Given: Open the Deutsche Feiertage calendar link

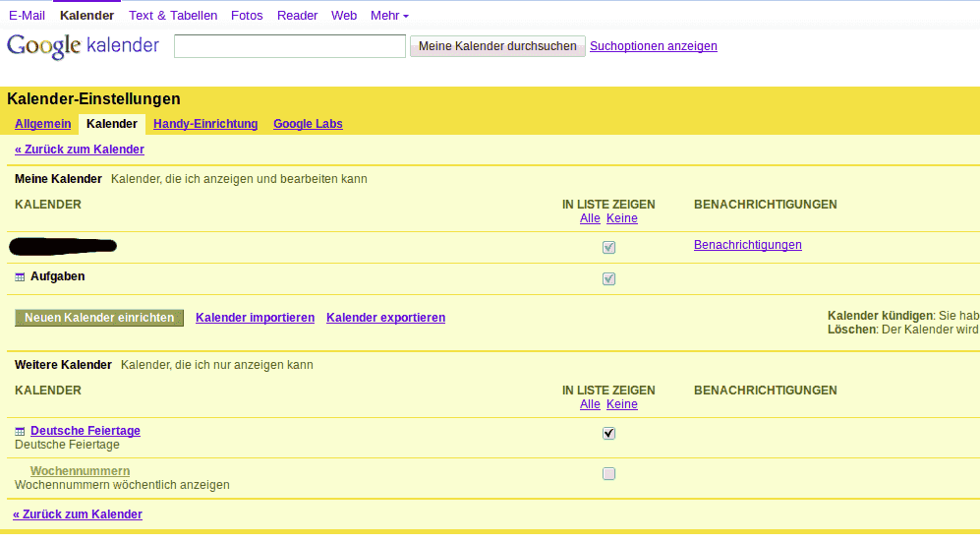Looking at the screenshot, I should click(86, 431).
